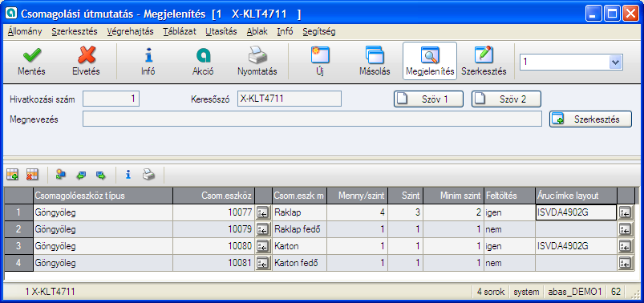Click the igen cell in the Karton row
The height and width of the screenshot is (303, 644).
tap(509, 246)
